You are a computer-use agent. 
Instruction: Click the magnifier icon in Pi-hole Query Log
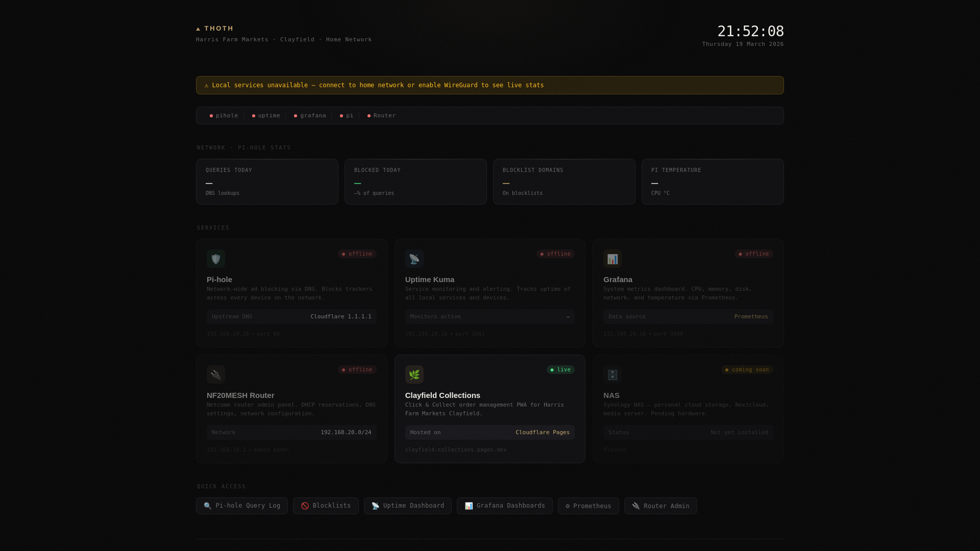(208, 506)
